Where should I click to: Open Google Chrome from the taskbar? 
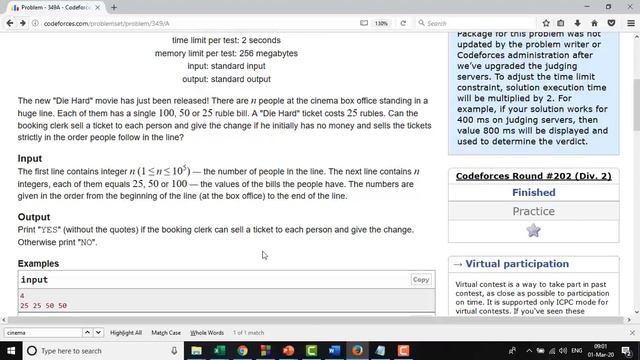click(x=242, y=351)
